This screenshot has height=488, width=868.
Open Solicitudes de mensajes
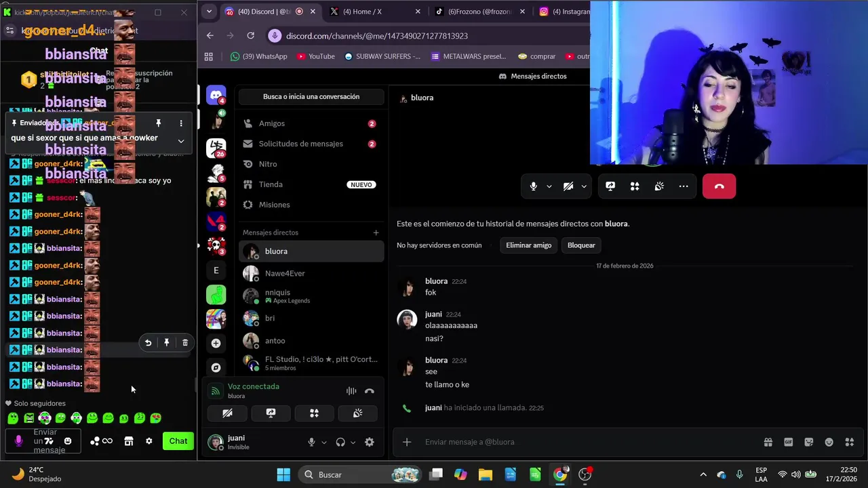pyautogui.click(x=311, y=144)
